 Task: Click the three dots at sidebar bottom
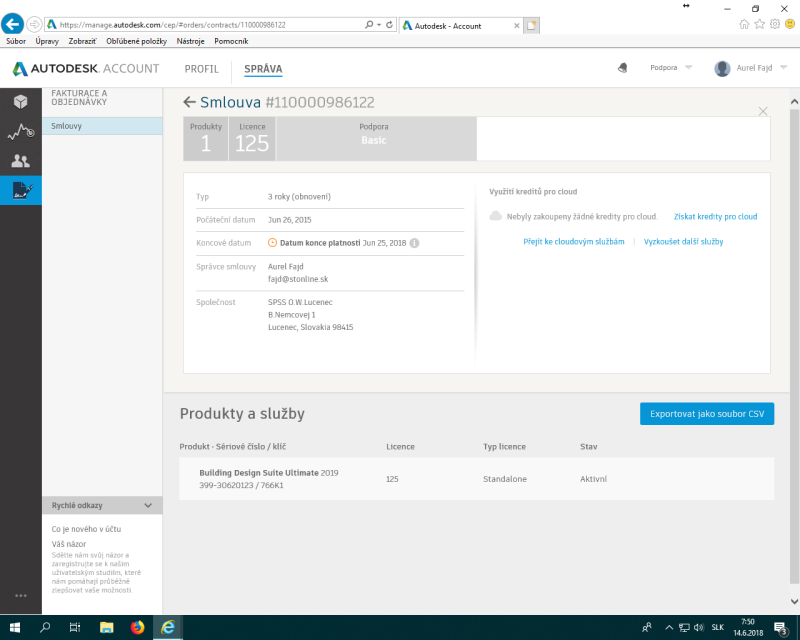[20, 596]
